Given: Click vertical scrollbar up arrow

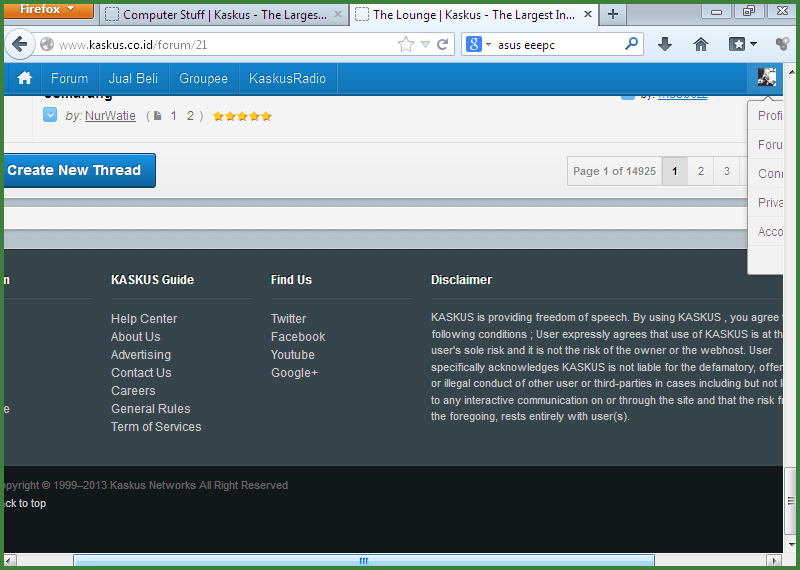Looking at the screenshot, I should pyautogui.click(x=791, y=70).
